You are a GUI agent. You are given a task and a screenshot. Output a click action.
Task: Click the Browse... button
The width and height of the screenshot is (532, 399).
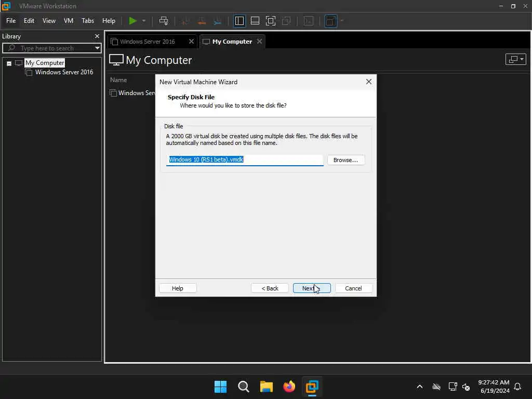point(345,160)
